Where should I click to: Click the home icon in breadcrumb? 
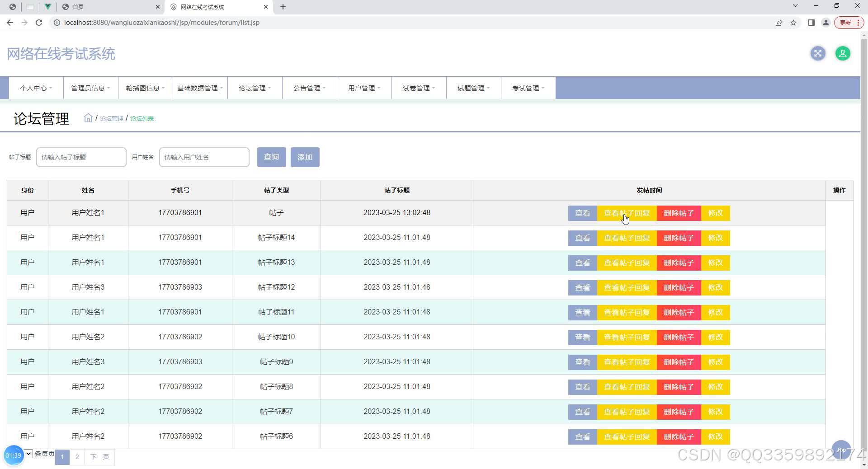[88, 118]
